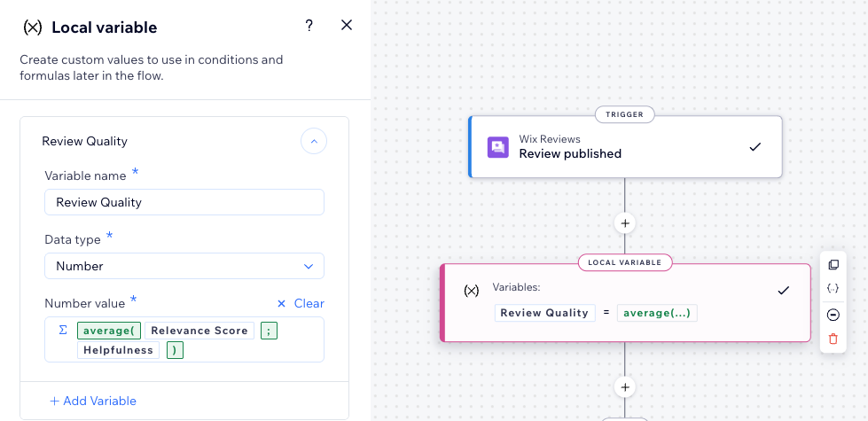Select the average( function token
The width and height of the screenshot is (868, 421).
click(109, 331)
